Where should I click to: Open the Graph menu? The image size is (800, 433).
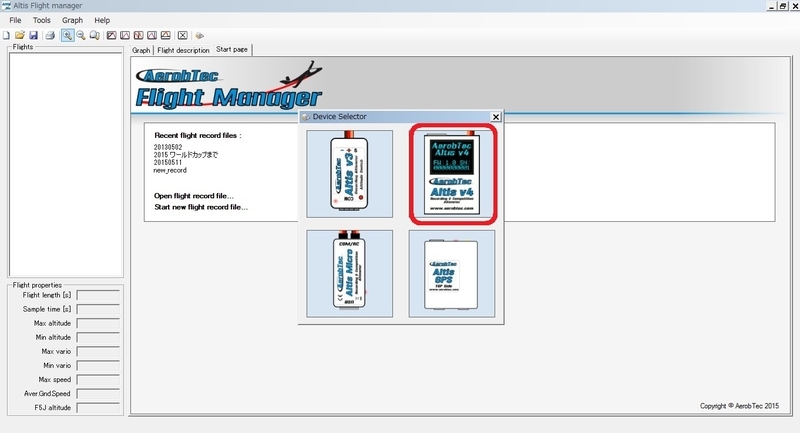[x=72, y=20]
